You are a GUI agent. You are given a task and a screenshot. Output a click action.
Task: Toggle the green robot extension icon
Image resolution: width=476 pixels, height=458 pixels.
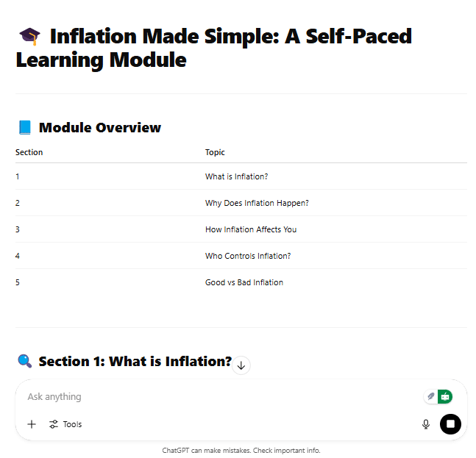pos(445,396)
